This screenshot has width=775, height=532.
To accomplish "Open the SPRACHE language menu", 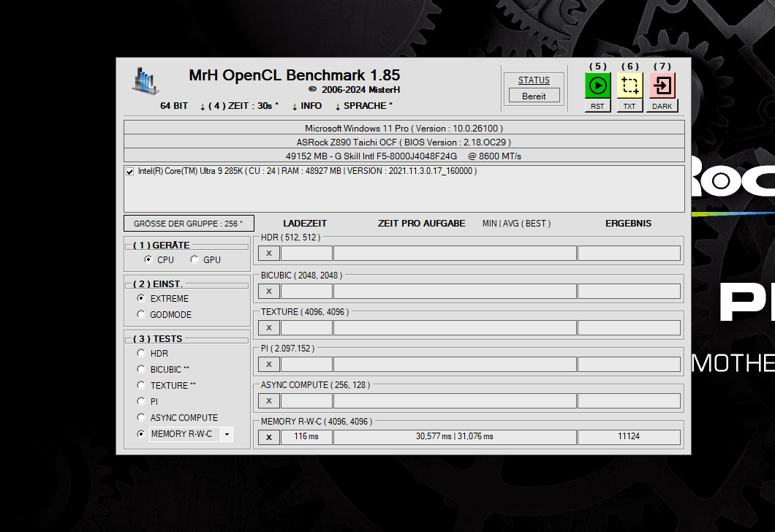I will pos(364,106).
